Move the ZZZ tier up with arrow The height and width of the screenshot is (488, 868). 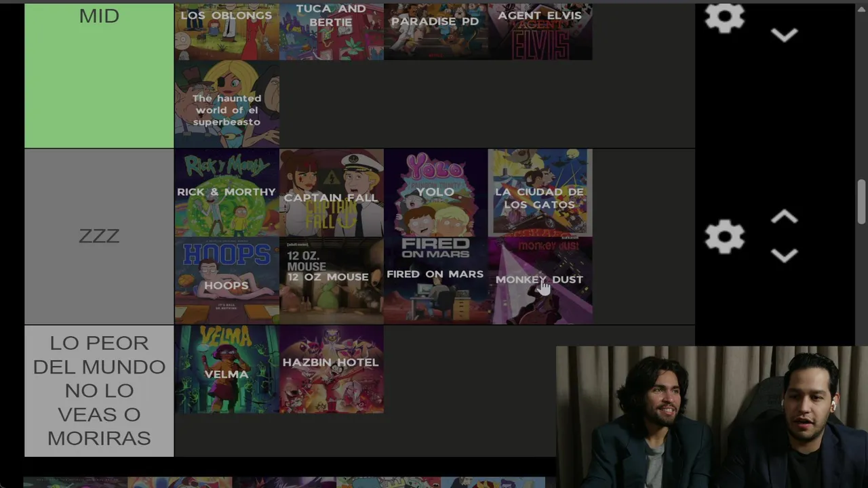pyautogui.click(x=784, y=217)
